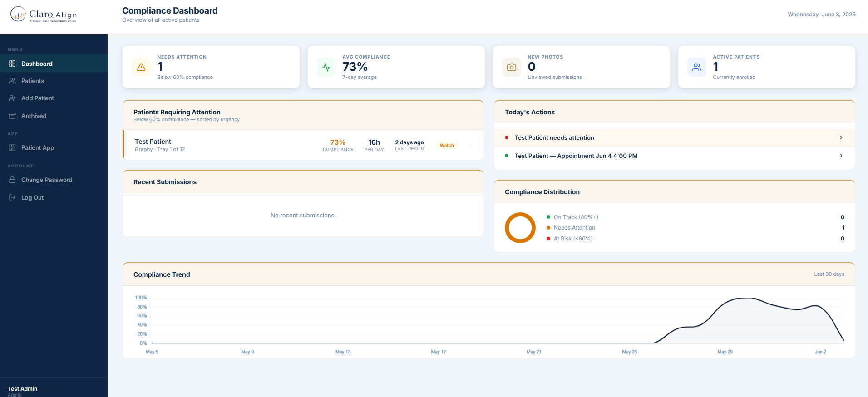868x397 pixels.
Task: View Archived patients
Action: click(x=54, y=116)
